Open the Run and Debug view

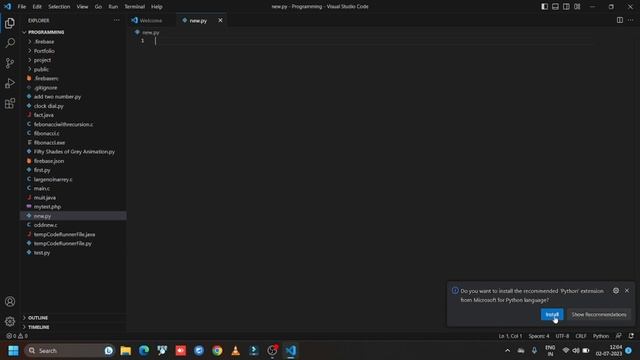click(10, 83)
